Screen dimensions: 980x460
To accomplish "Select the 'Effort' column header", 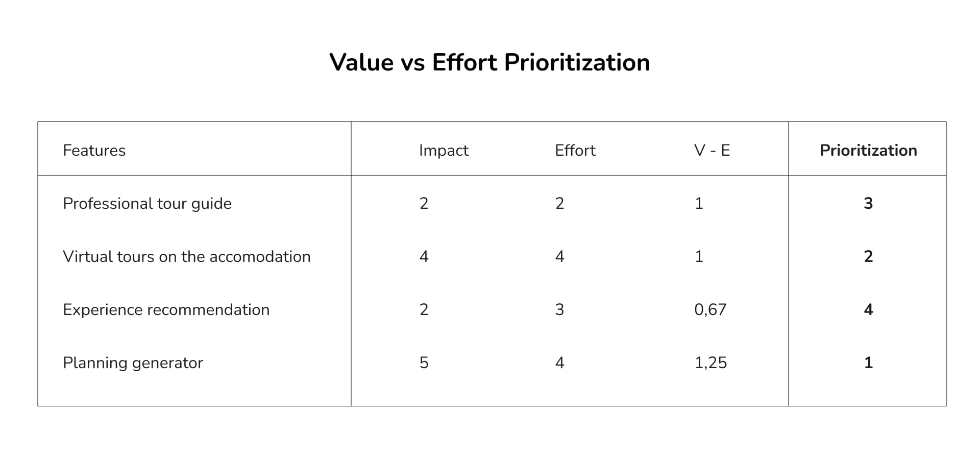I will point(575,151).
